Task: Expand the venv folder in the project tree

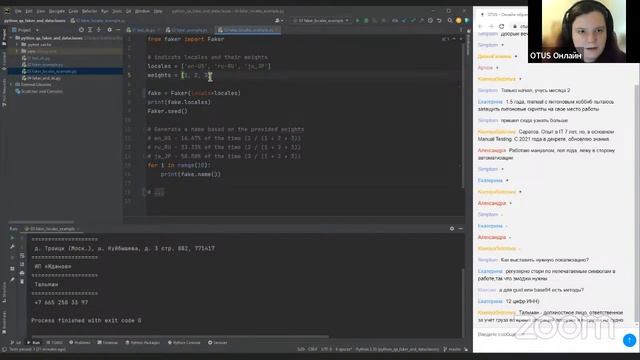Action: [17, 51]
